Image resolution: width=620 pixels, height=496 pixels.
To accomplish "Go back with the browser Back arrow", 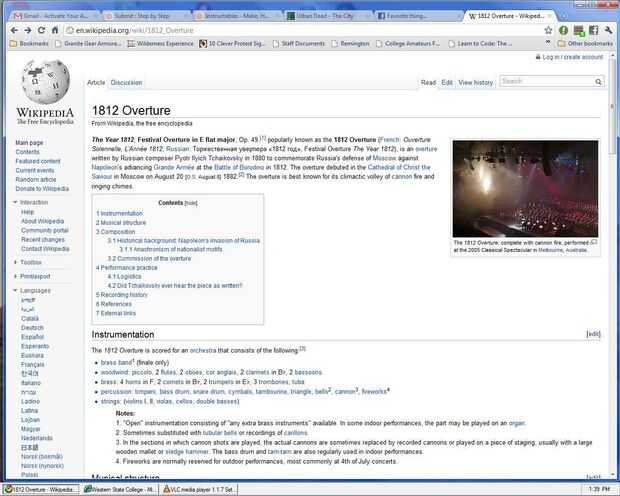I will click(14, 30).
